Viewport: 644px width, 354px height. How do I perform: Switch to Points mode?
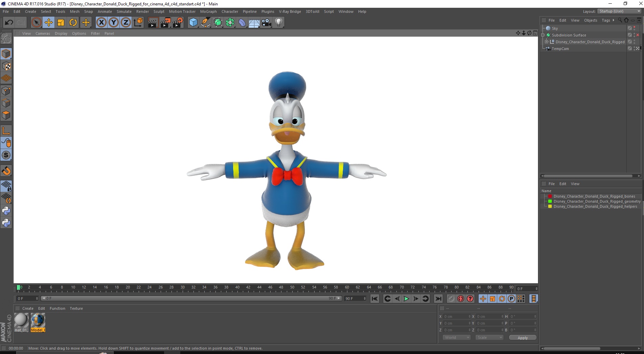6,91
